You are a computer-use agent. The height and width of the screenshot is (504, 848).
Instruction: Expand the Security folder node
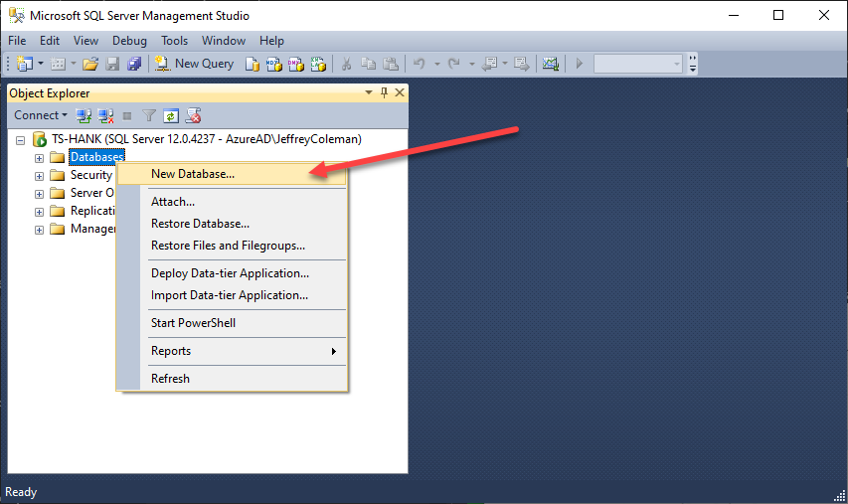[39, 176]
